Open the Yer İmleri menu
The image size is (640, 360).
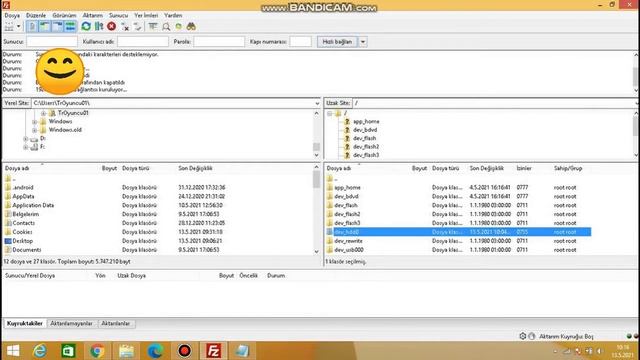click(146, 15)
